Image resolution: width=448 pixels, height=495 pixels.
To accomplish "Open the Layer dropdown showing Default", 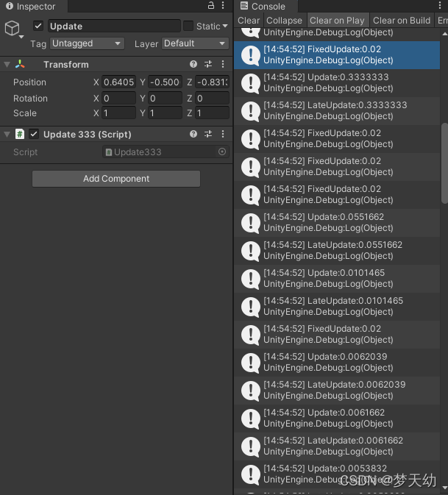I will point(195,43).
